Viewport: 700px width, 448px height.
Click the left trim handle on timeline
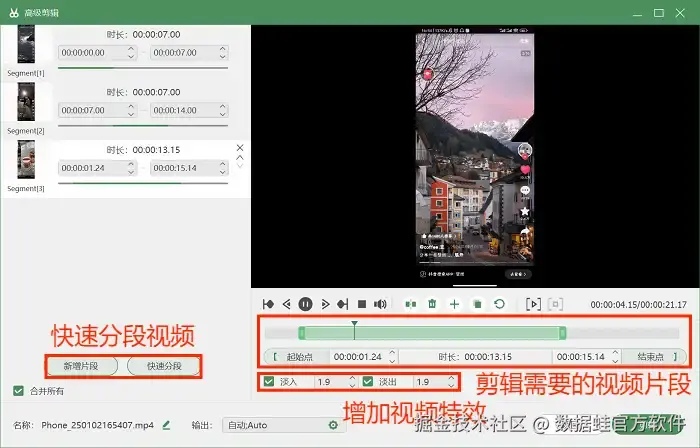click(x=302, y=333)
